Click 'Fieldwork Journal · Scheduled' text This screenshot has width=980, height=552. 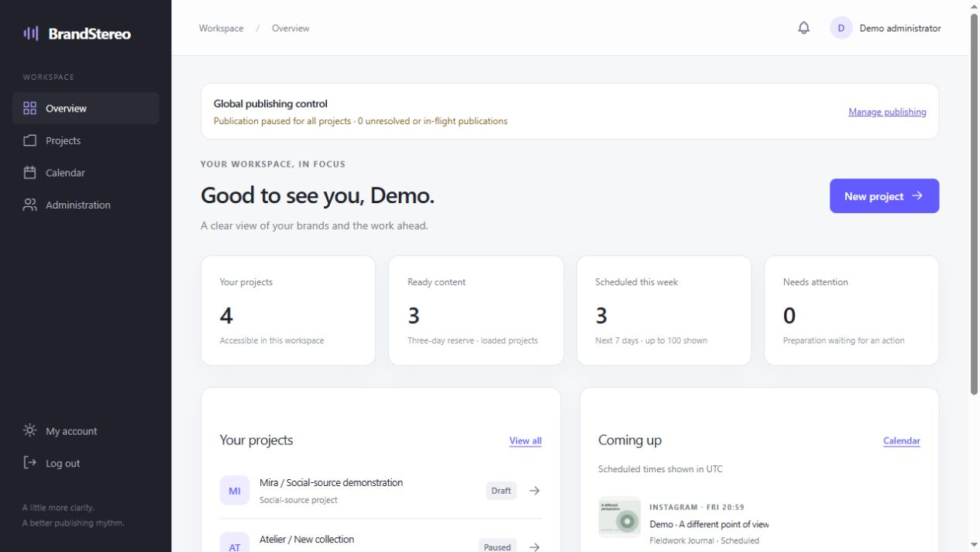[704, 540]
